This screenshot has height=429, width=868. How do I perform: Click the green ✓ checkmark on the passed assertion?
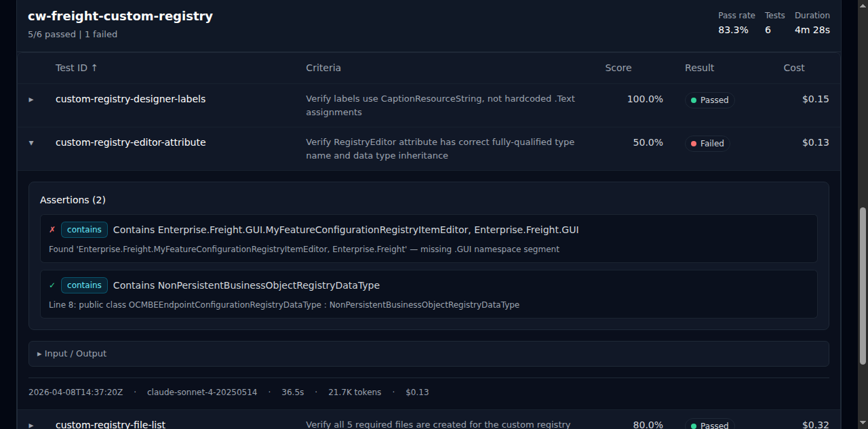[x=52, y=285]
